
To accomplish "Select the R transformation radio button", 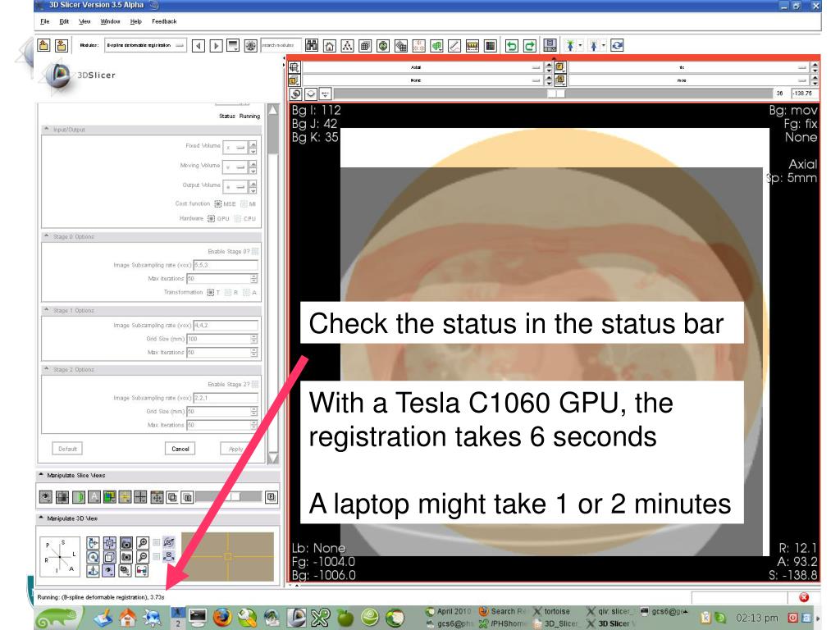I will click(x=228, y=293).
